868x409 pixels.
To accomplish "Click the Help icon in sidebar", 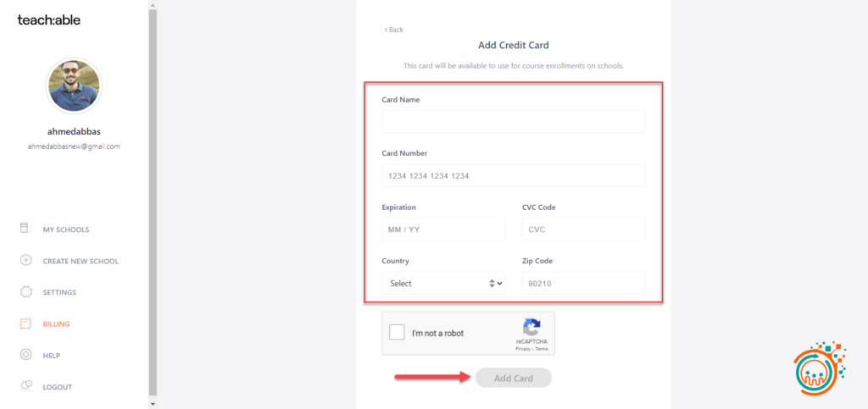I will [25, 355].
